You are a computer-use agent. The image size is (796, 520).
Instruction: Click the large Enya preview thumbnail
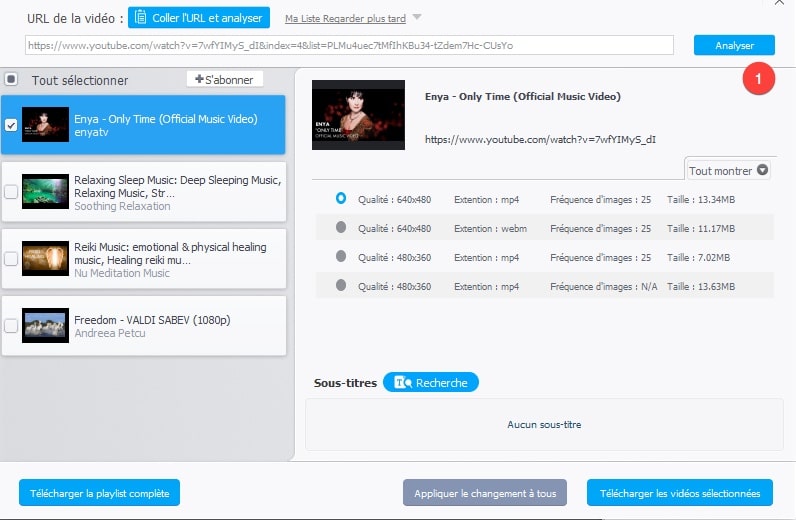358,115
